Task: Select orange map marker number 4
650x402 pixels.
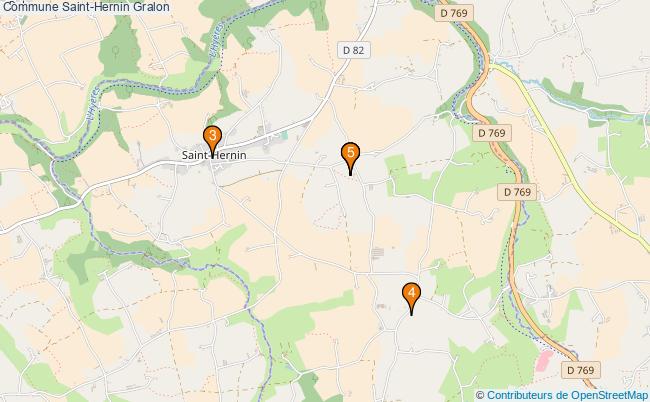Action: tap(411, 296)
